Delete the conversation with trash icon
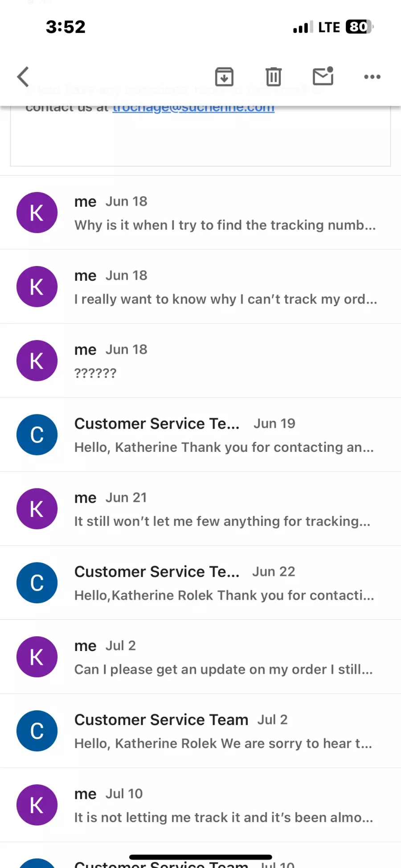The width and height of the screenshot is (401, 868). click(274, 77)
